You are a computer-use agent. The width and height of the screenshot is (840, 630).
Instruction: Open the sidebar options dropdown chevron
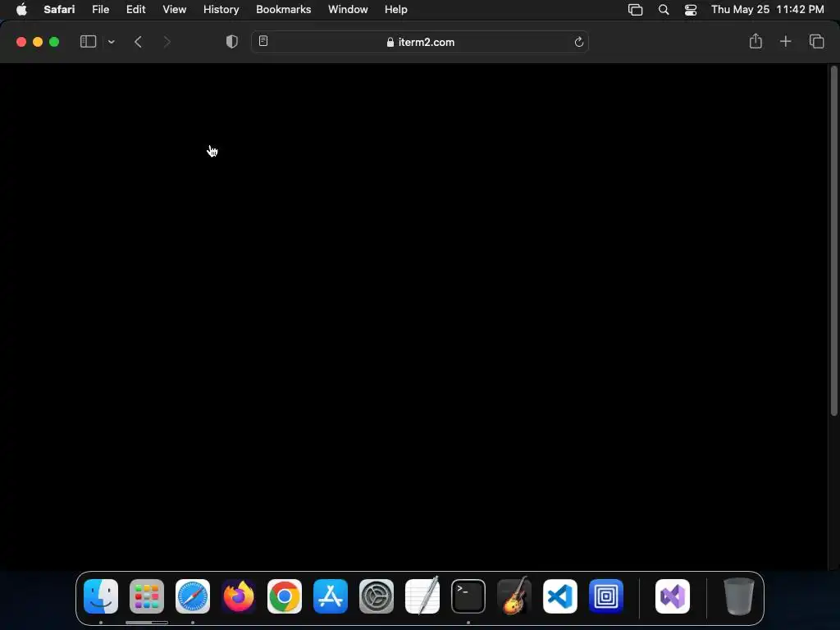coord(112,42)
